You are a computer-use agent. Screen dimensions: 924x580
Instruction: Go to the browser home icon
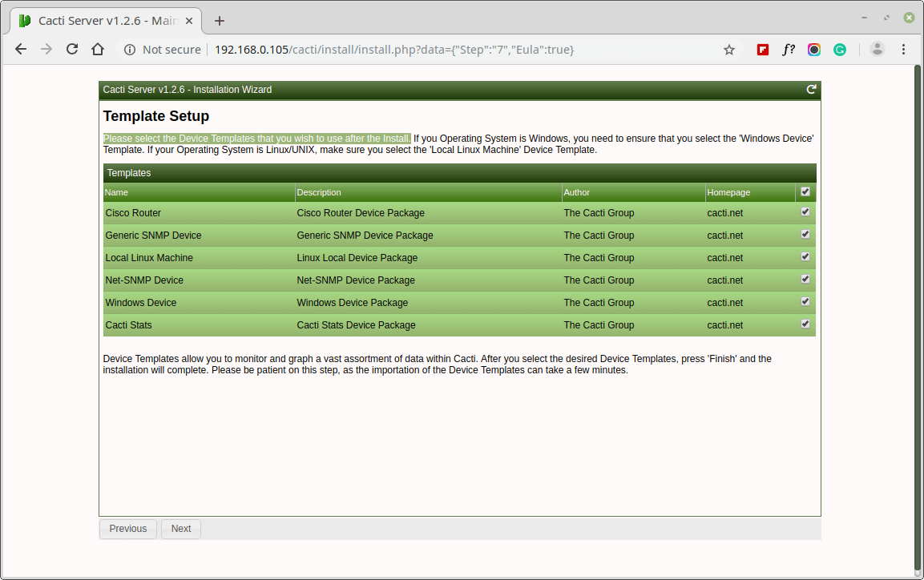(x=98, y=50)
